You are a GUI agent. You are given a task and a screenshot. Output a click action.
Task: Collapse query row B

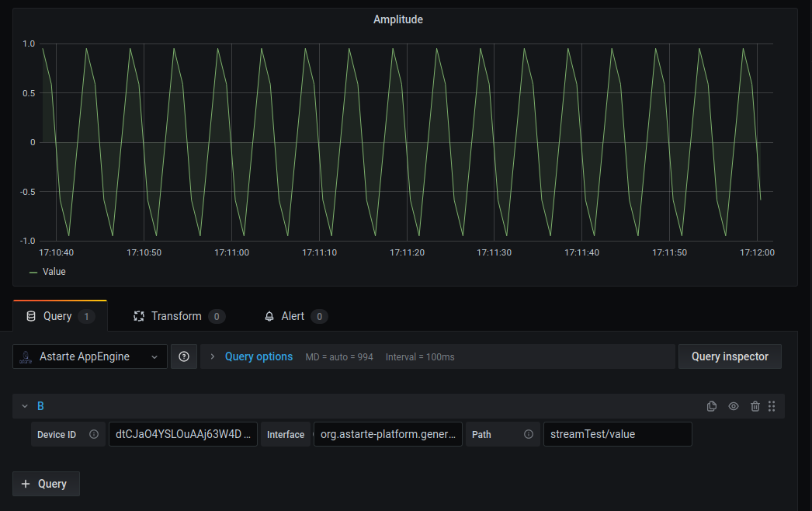[25, 406]
